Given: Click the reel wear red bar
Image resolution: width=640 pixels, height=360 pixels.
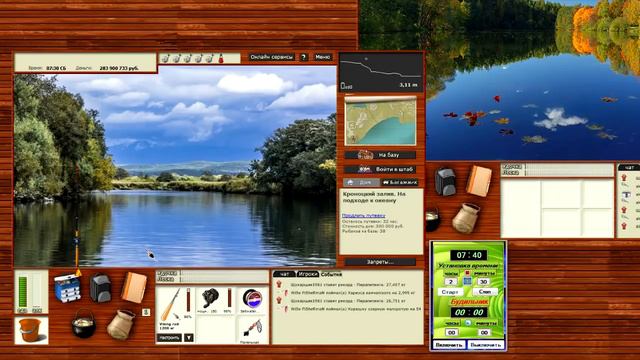Looking at the screenshot, I should pos(229,298).
